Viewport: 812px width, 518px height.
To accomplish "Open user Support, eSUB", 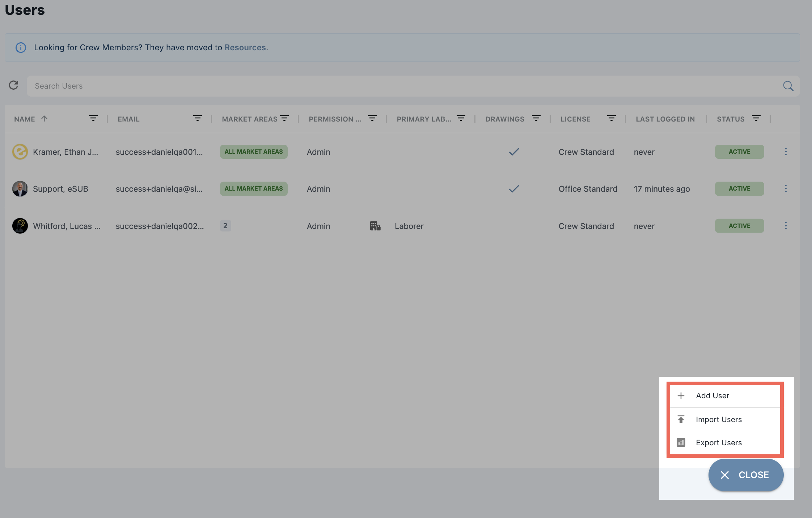I will (x=60, y=189).
